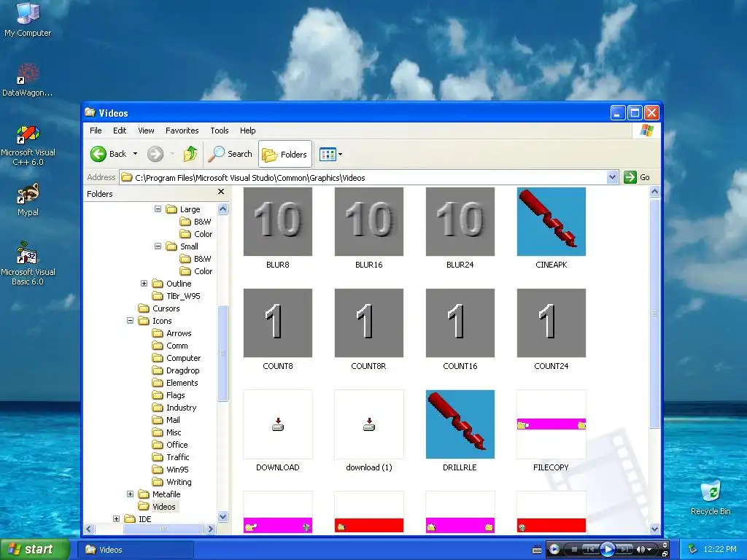Select the COUNT16 video thumbnail

460,323
